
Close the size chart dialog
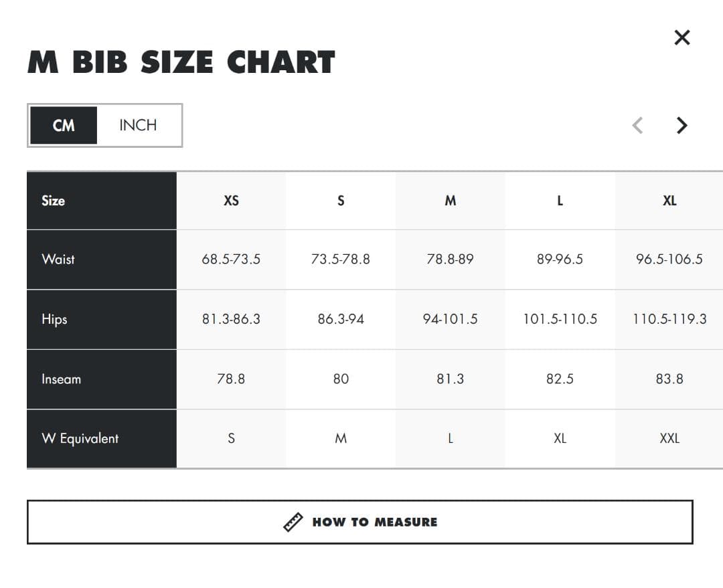pos(682,37)
